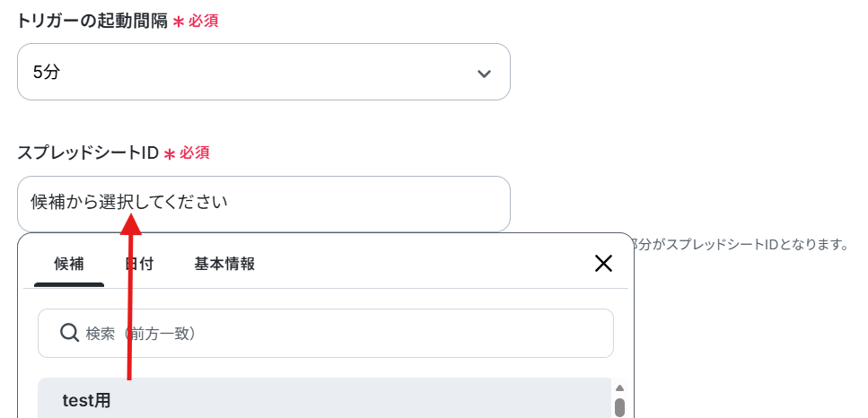Viewport: 868px width, 418px height.
Task: Click the magnifying glass search icon
Action: coord(69,334)
